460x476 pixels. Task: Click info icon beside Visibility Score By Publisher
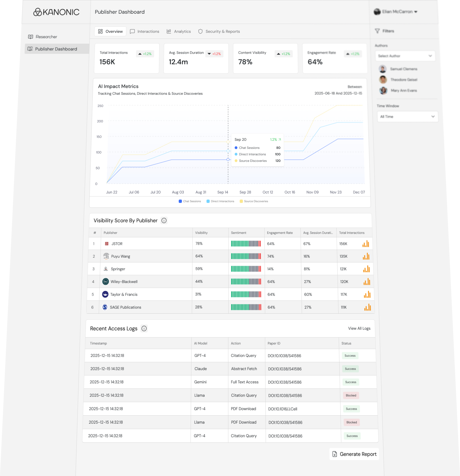pos(164,221)
